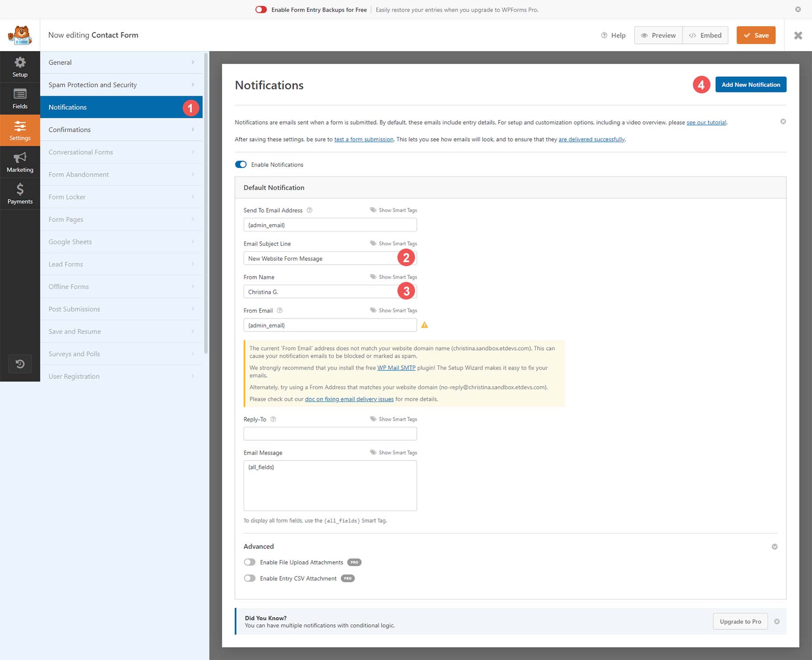The width and height of the screenshot is (812, 660).
Task: Toggle Enable Form Entry Backups for Free
Action: coord(260,9)
